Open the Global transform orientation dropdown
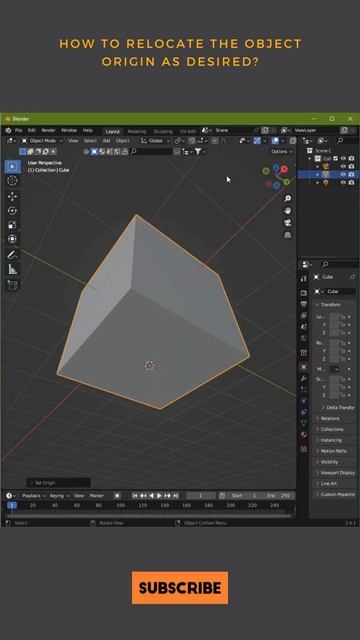This screenshot has width=360, height=640. coord(156,141)
